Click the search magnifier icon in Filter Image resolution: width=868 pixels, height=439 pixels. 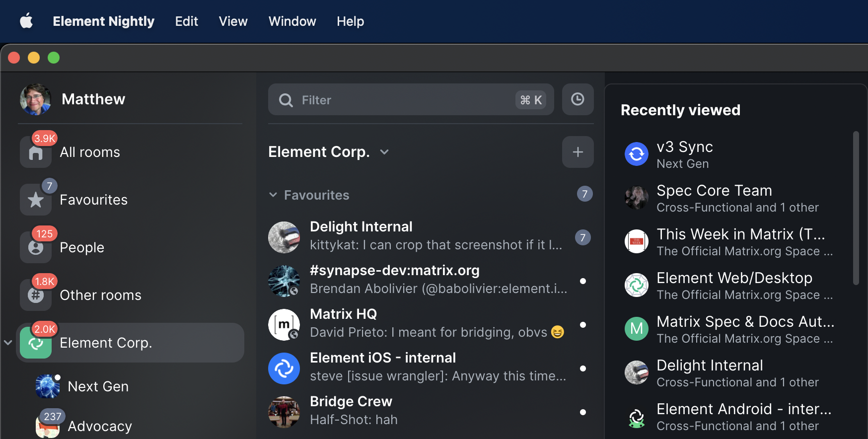pos(286,100)
